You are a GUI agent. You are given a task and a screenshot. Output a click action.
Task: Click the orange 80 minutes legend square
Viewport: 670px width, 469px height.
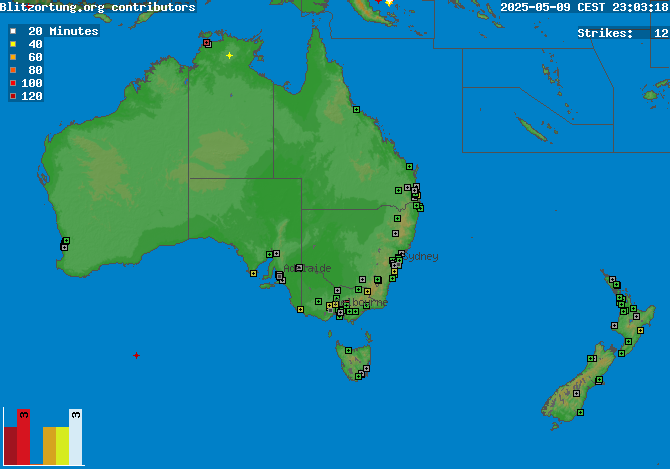click(12, 71)
